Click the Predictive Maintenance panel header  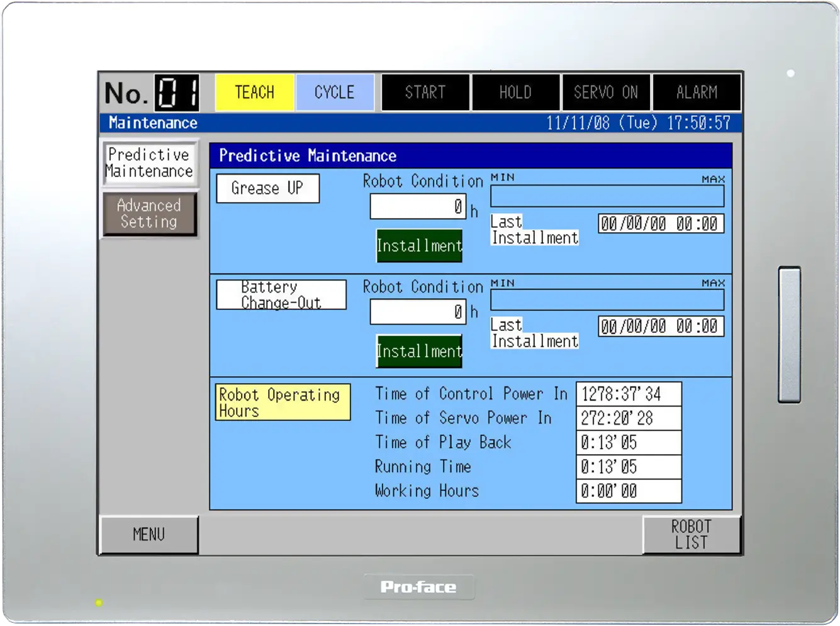coord(471,155)
